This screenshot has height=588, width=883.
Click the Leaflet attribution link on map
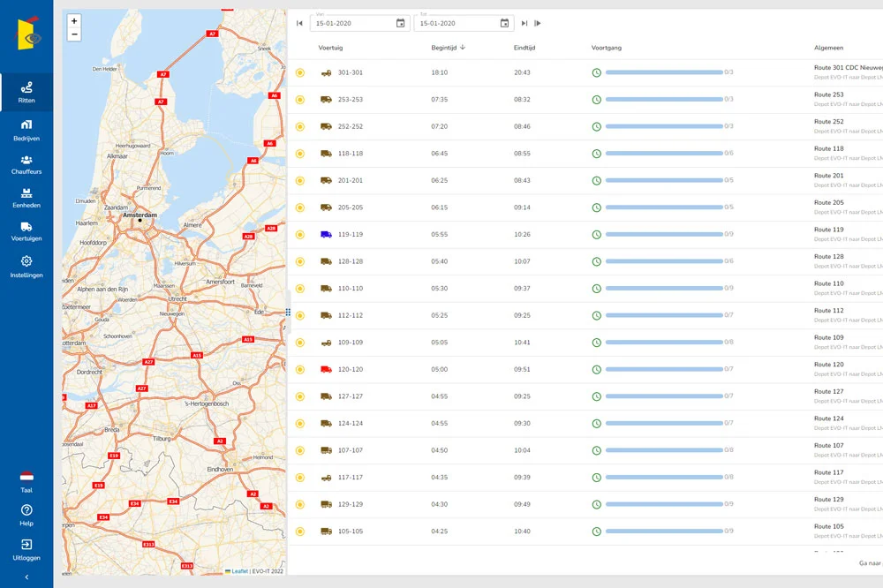(x=239, y=571)
